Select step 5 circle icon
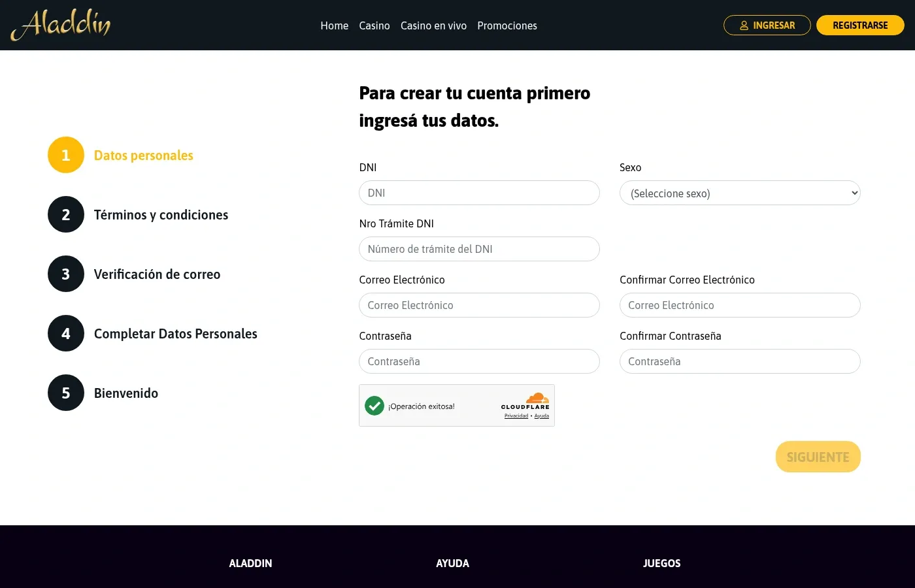The height and width of the screenshot is (588, 915). 66,393
